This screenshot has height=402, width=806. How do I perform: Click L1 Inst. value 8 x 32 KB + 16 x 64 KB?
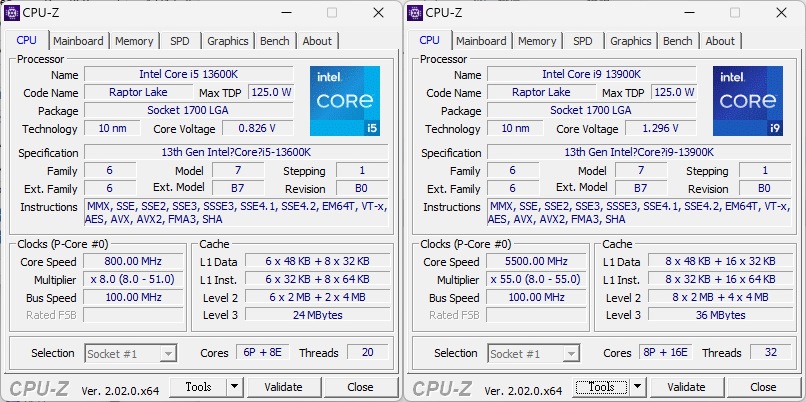tap(720, 279)
